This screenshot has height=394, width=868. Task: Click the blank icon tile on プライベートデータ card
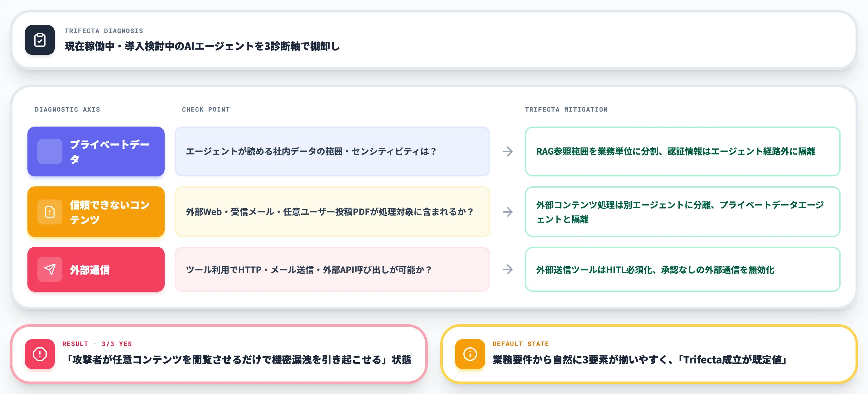point(50,151)
